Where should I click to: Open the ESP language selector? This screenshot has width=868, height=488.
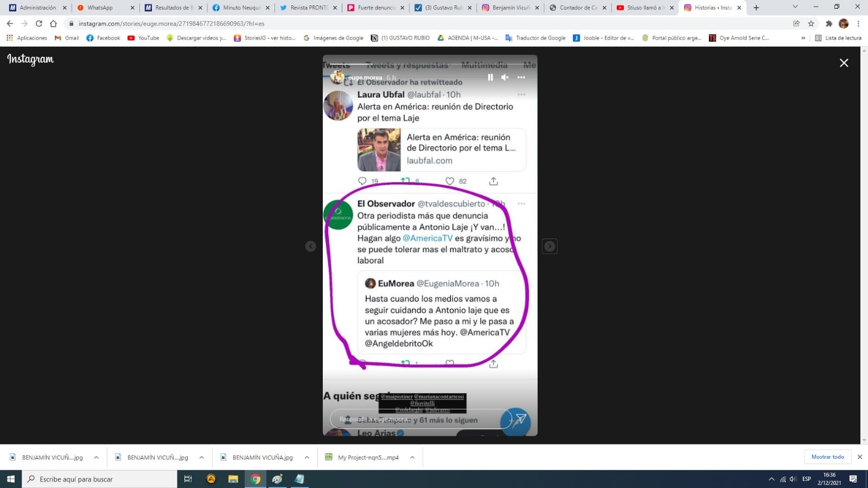pyautogui.click(x=807, y=479)
